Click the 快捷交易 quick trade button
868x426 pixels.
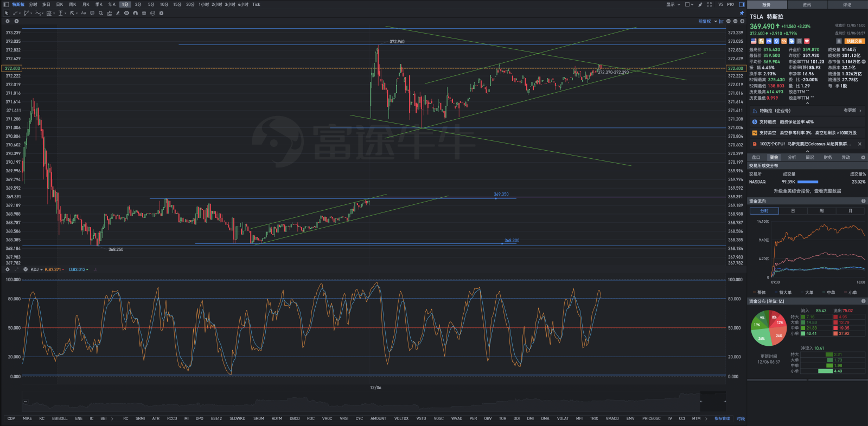point(854,41)
